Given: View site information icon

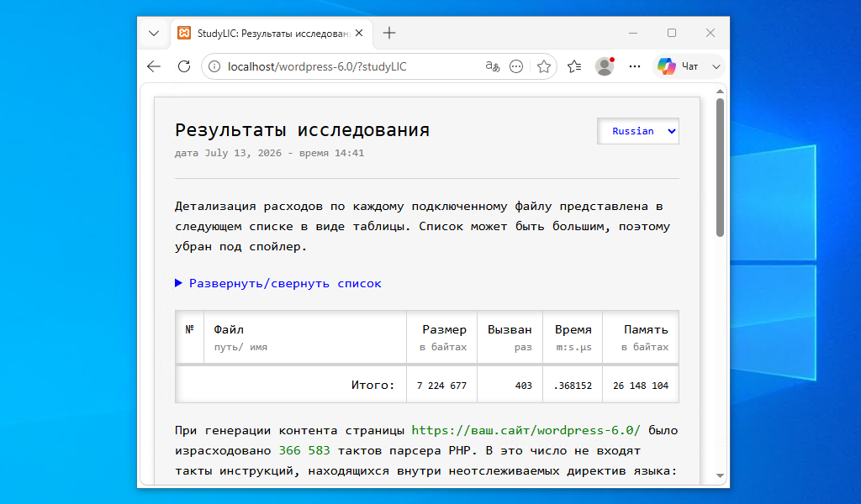Looking at the screenshot, I should pyautogui.click(x=214, y=66).
